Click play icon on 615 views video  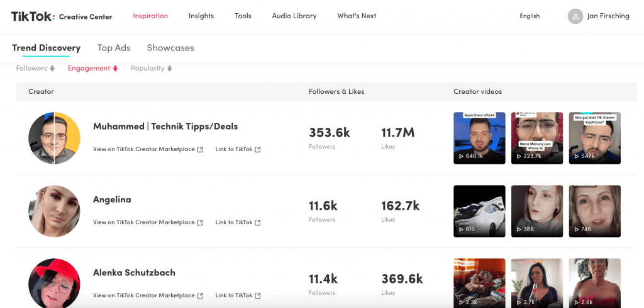[461, 229]
